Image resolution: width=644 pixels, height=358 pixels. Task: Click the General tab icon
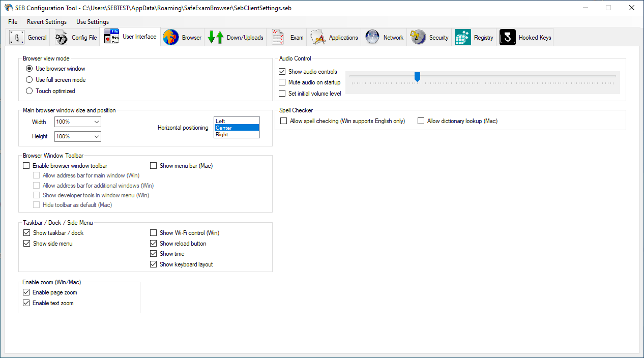click(17, 37)
